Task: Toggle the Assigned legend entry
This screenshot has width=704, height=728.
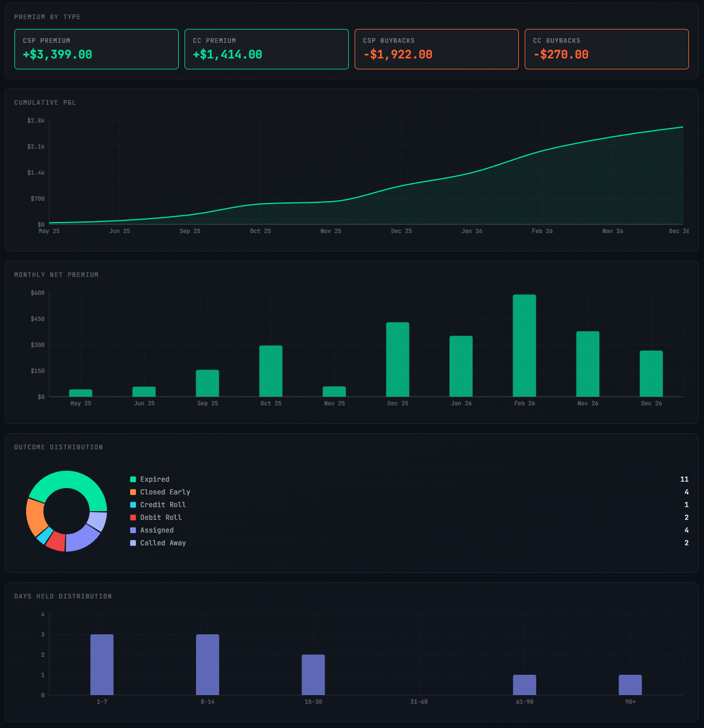Action: pyautogui.click(x=157, y=530)
